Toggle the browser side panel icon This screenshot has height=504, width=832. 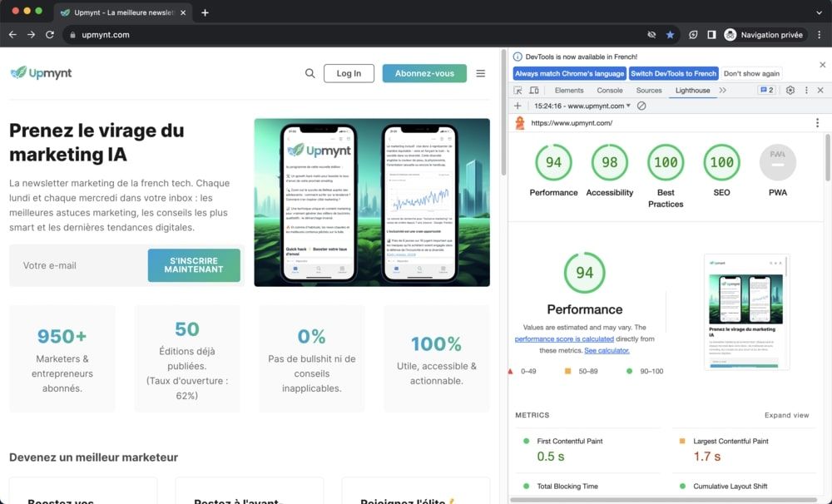[x=711, y=35]
